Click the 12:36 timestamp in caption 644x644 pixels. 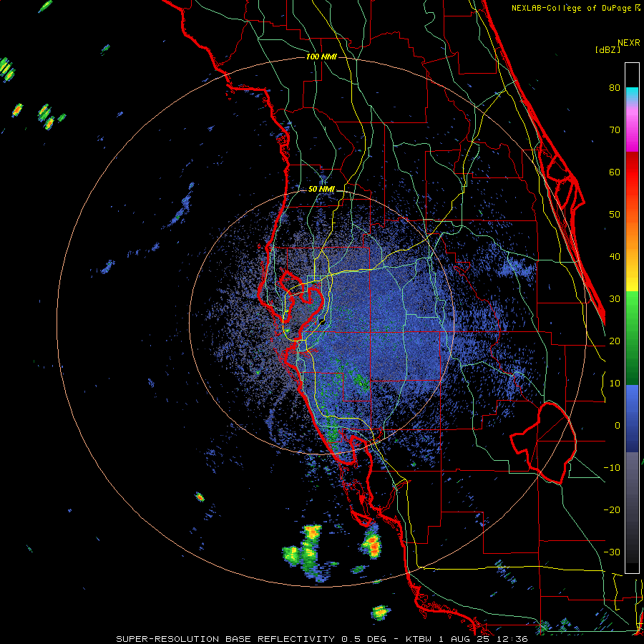pos(512,639)
